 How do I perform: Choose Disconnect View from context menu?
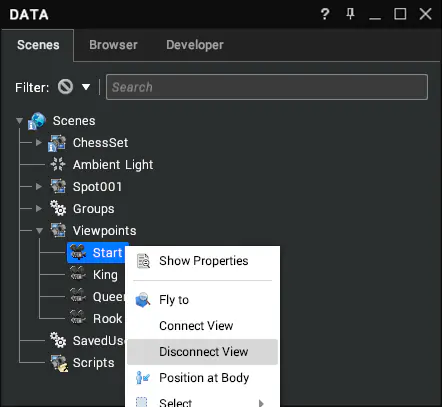(x=202, y=352)
